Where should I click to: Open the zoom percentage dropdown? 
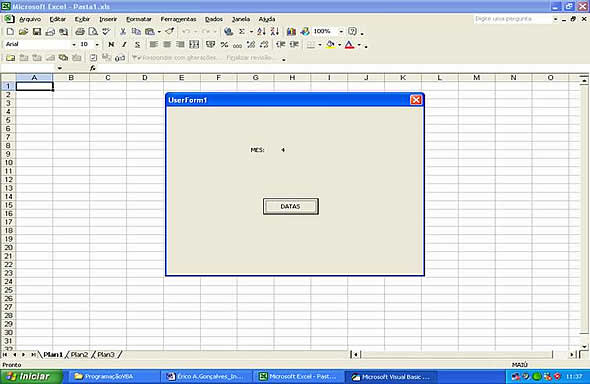(x=341, y=32)
